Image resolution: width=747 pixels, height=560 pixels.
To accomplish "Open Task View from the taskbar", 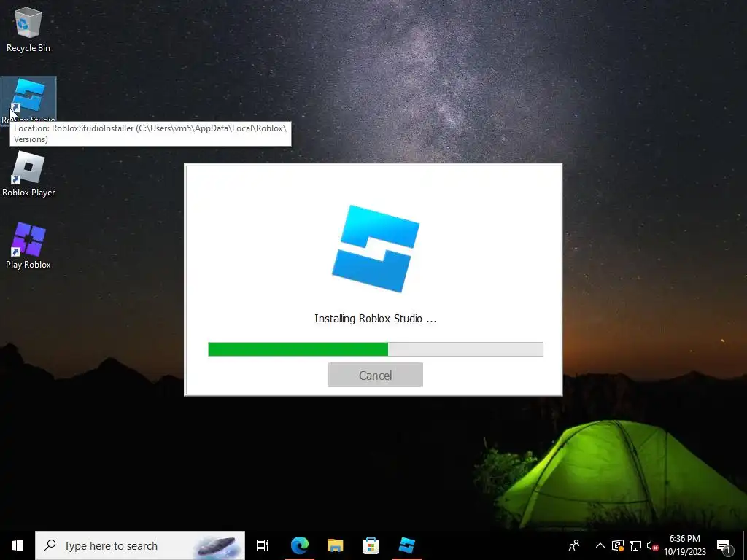I will coord(263,545).
